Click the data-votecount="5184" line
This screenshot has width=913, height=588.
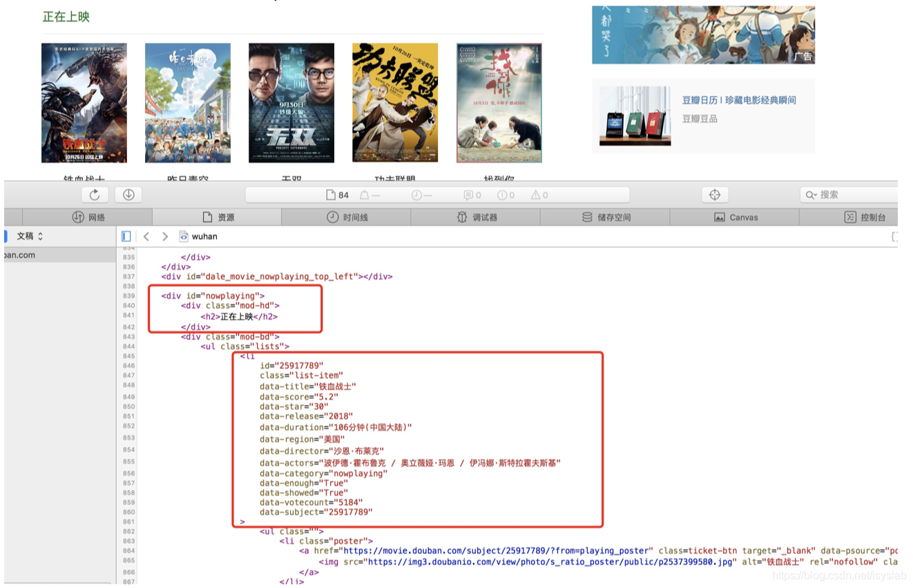coord(311,502)
